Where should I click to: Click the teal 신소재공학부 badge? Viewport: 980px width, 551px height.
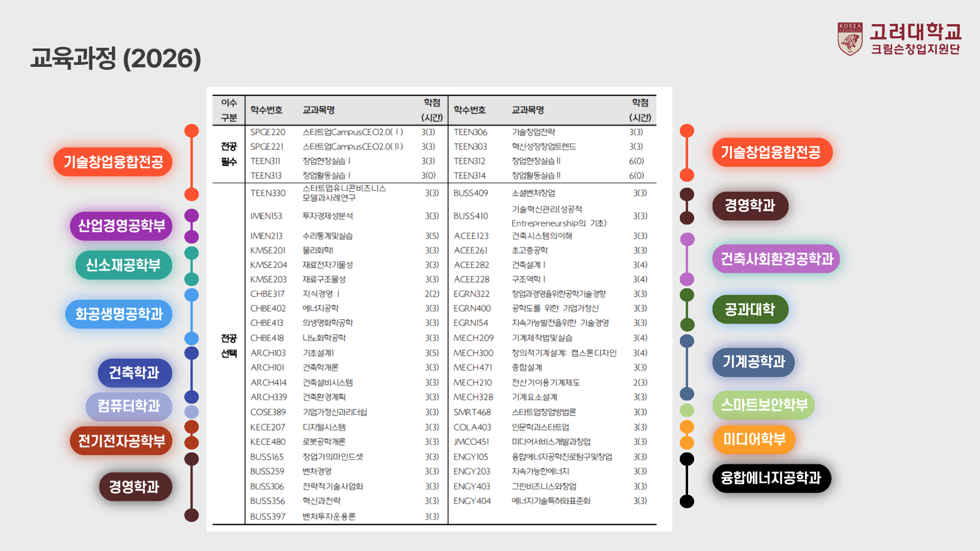pos(123,265)
